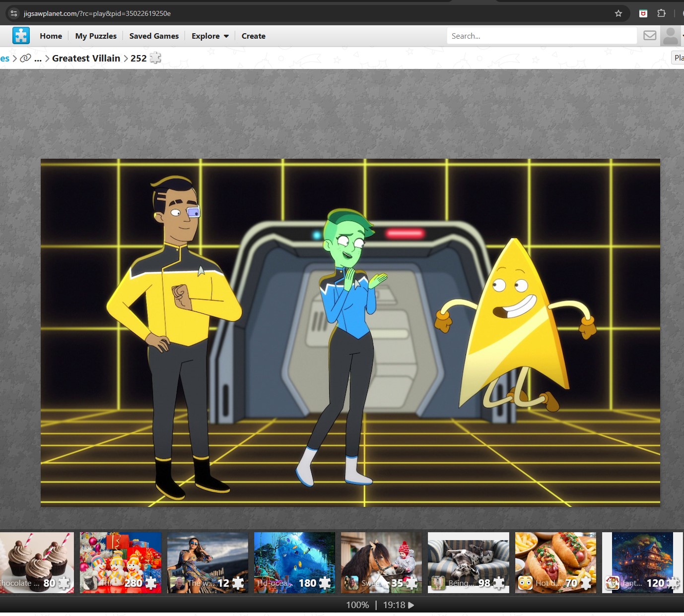Click the 19:18 timer text

click(394, 605)
